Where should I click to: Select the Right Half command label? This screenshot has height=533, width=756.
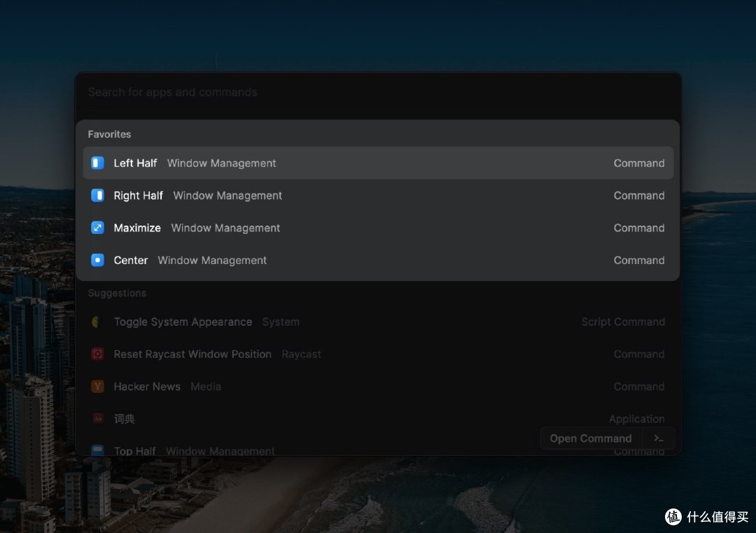click(139, 195)
